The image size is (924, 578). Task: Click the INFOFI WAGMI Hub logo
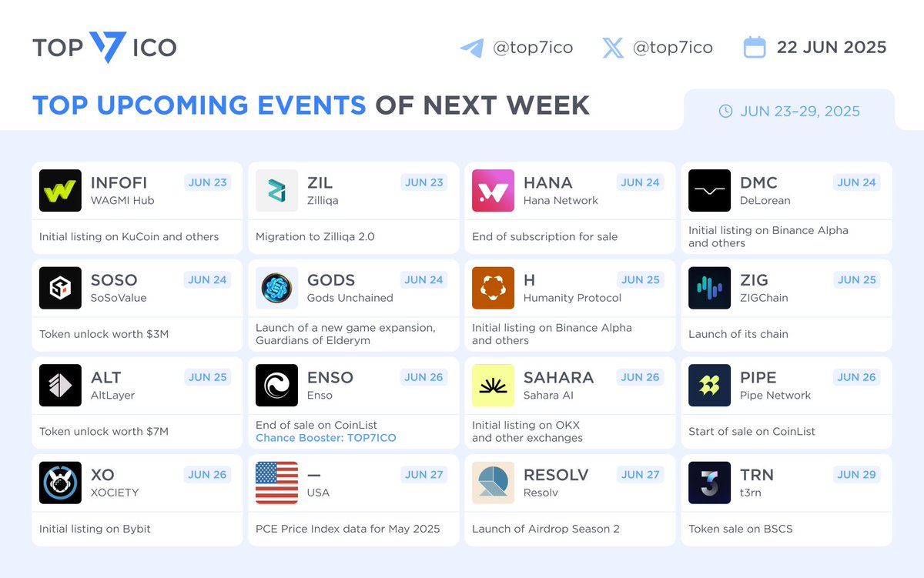[60, 190]
